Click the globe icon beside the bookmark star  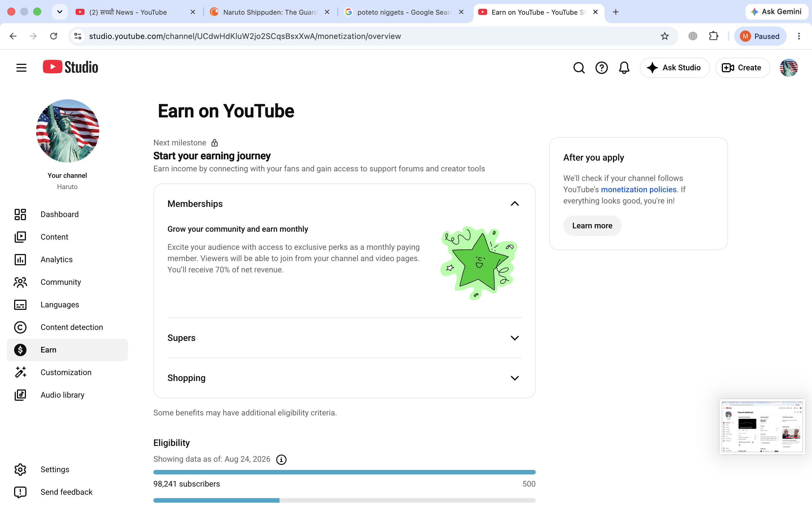click(692, 36)
